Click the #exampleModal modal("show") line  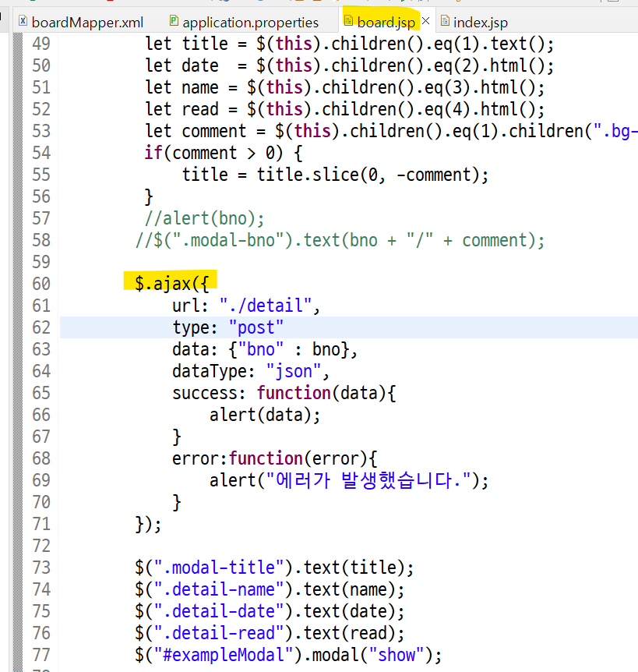tap(288, 656)
